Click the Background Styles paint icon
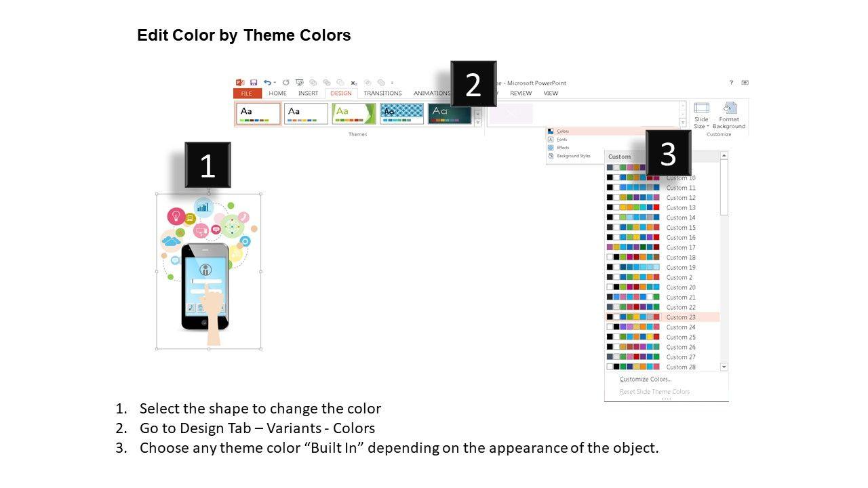Viewport: 868px width, 488px height. (x=551, y=156)
